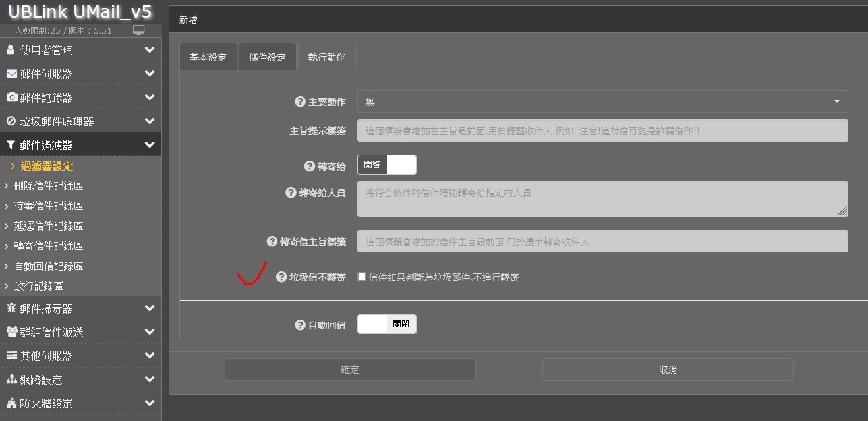868x421 pixels.
Task: Toggle the 自動回信 switch
Action: 386,324
